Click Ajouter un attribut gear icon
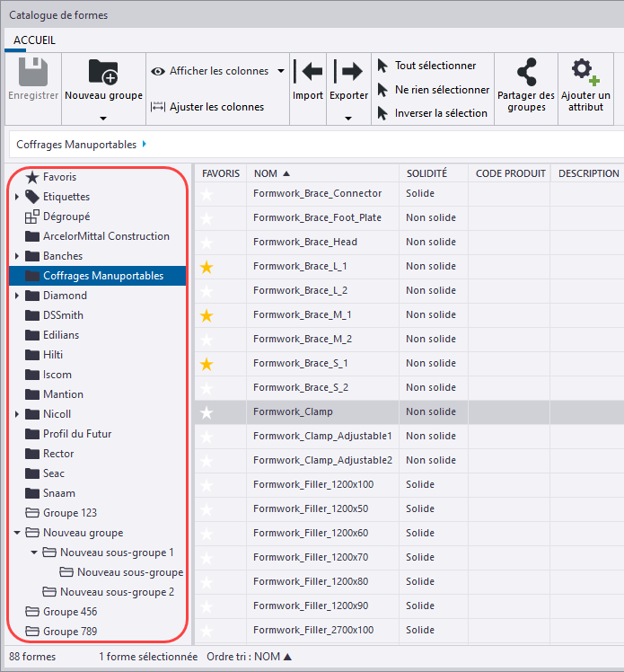This screenshot has width=624, height=672. click(x=585, y=72)
